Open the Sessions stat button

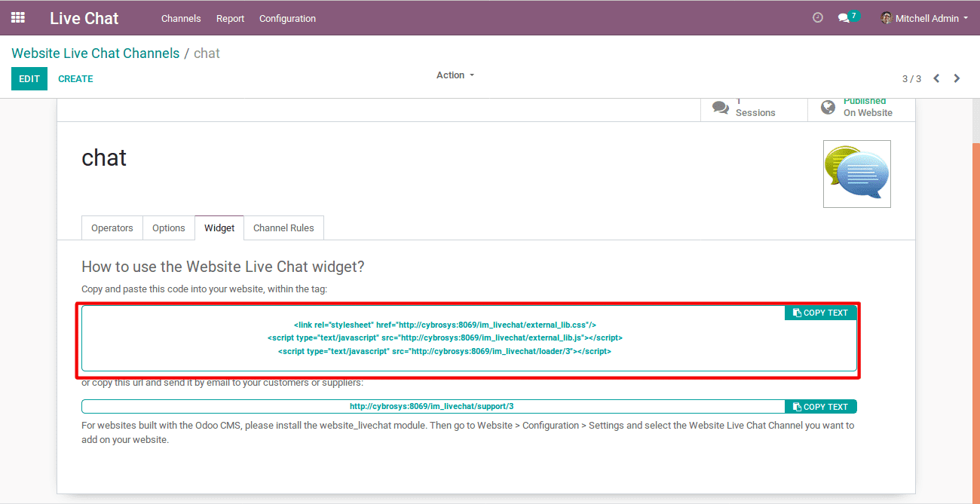point(754,108)
